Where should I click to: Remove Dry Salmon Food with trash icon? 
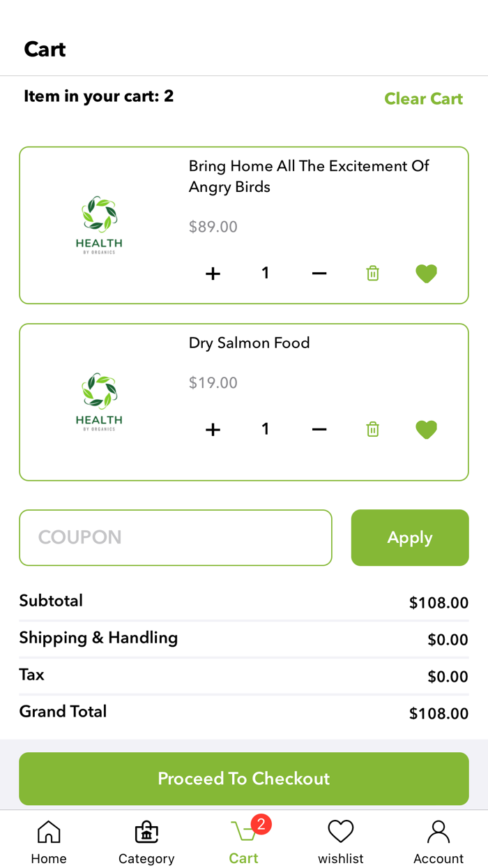click(372, 429)
